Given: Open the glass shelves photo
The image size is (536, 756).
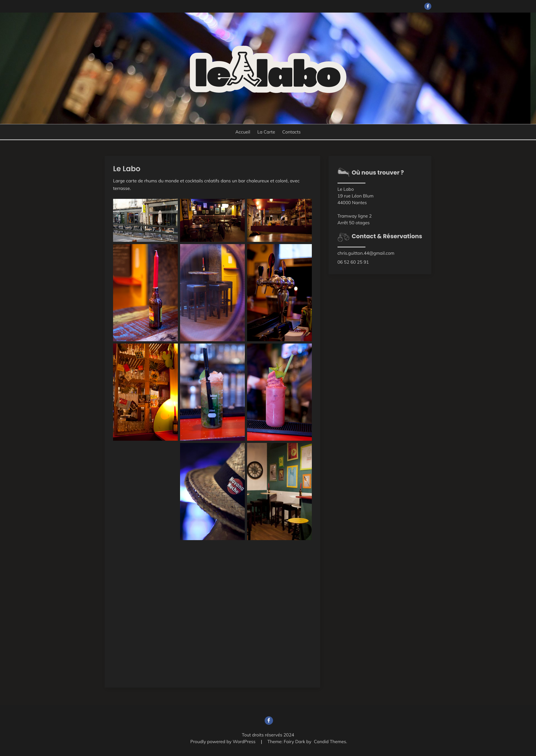Looking at the screenshot, I should (x=145, y=392).
